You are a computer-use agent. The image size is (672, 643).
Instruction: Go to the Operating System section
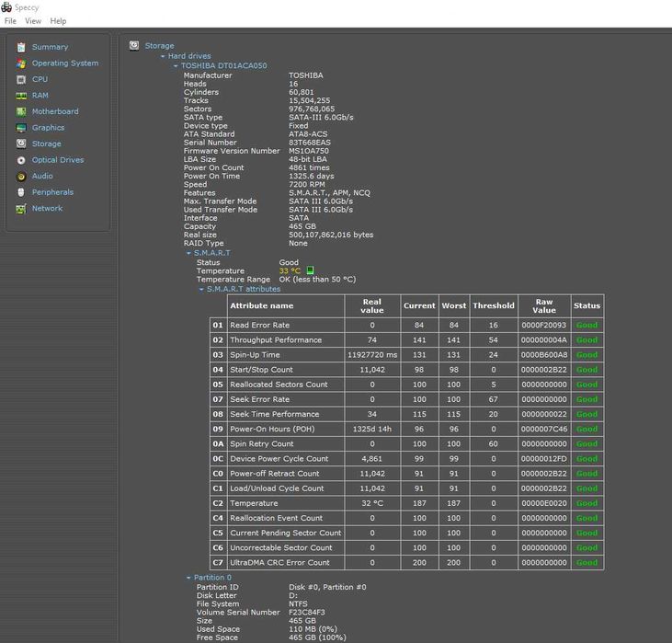(x=65, y=63)
